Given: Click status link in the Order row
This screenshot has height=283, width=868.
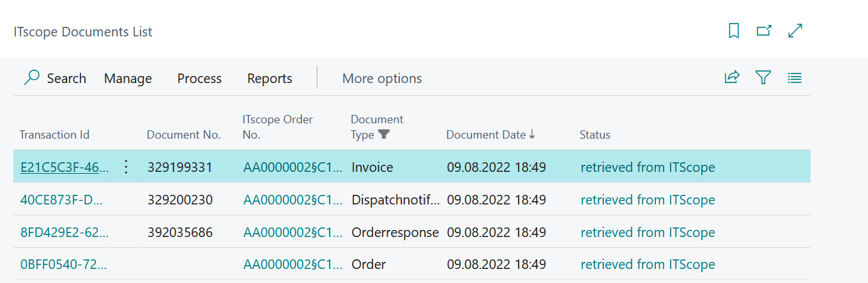Looking at the screenshot, I should [647, 264].
